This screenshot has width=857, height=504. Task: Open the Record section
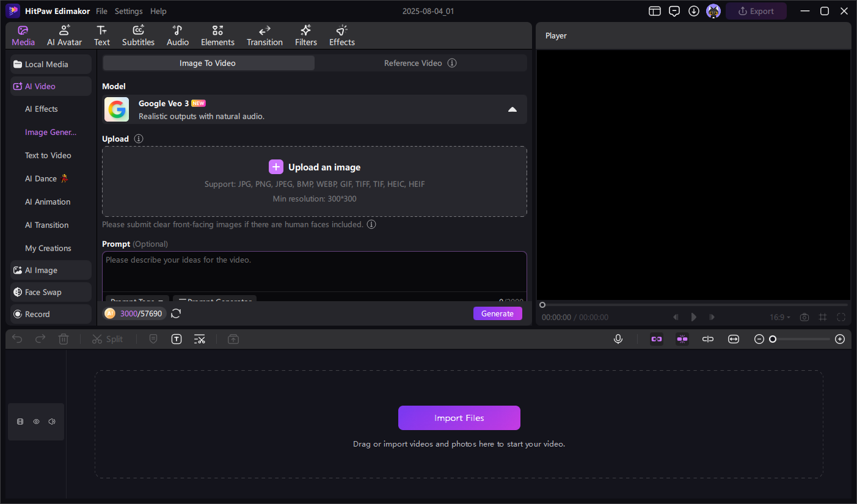point(51,314)
